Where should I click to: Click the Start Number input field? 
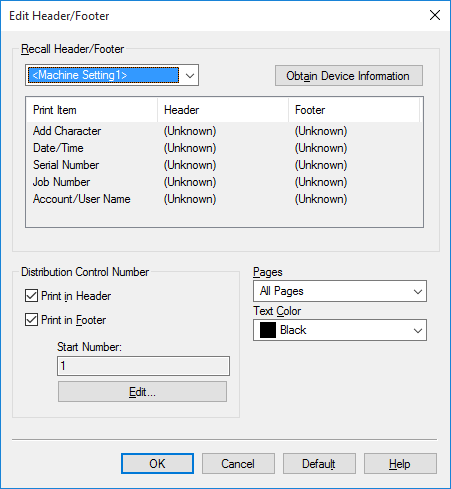(x=143, y=366)
